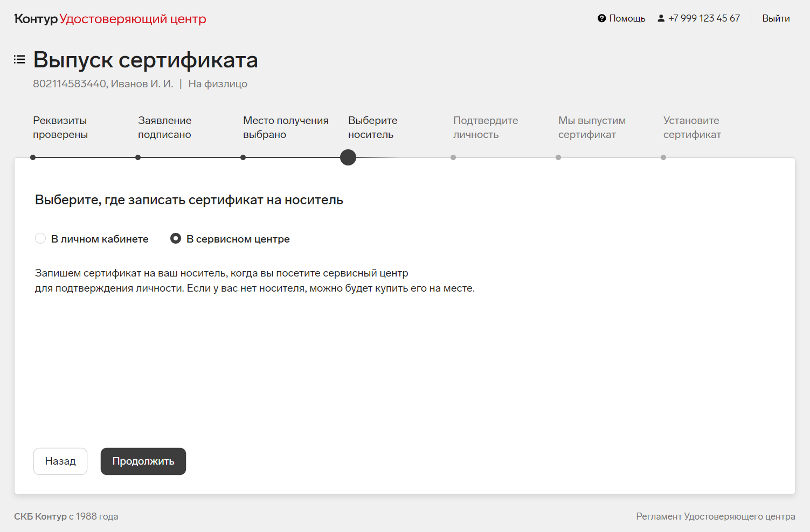Click the 'Установите сертификат' step
The width and height of the screenshot is (810, 532).
click(692, 127)
